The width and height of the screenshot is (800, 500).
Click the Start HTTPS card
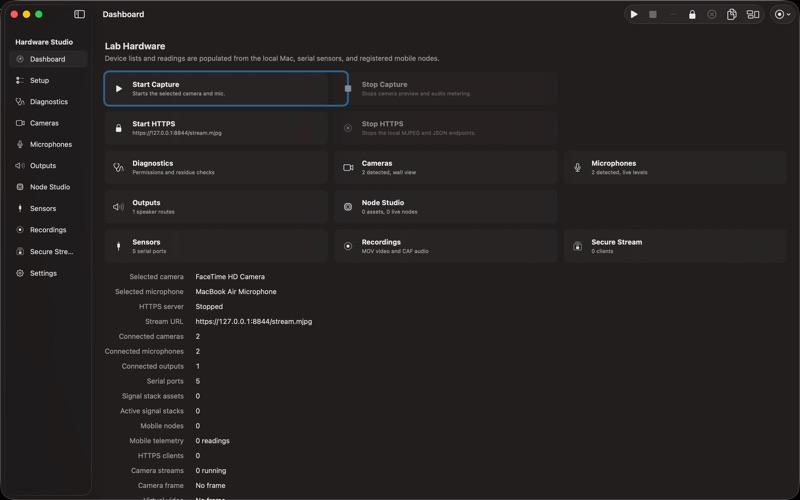[x=216, y=128]
